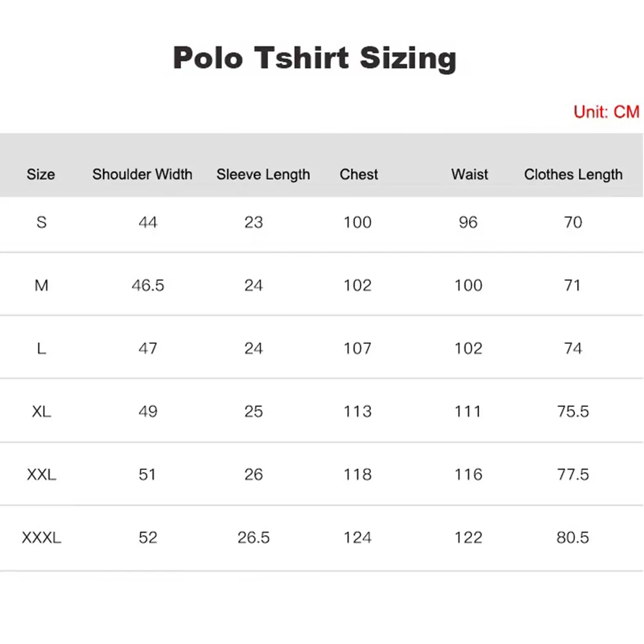Select the Waist column header
The height and width of the screenshot is (644, 644).
pos(469,175)
